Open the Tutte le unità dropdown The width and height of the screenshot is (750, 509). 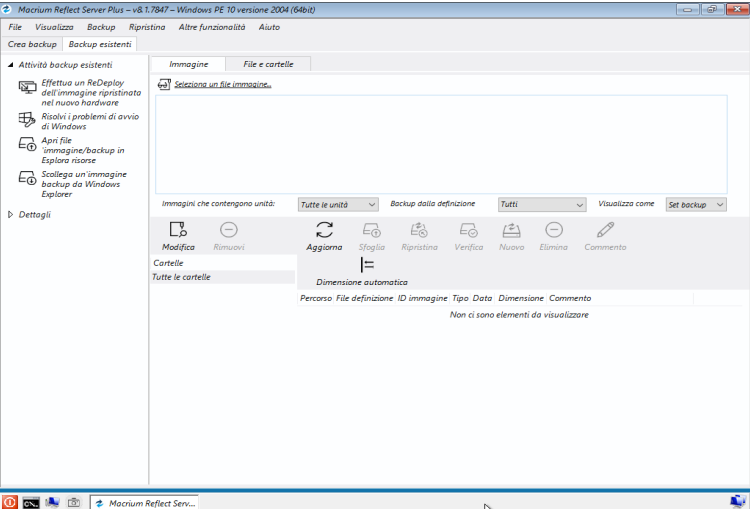(x=338, y=204)
